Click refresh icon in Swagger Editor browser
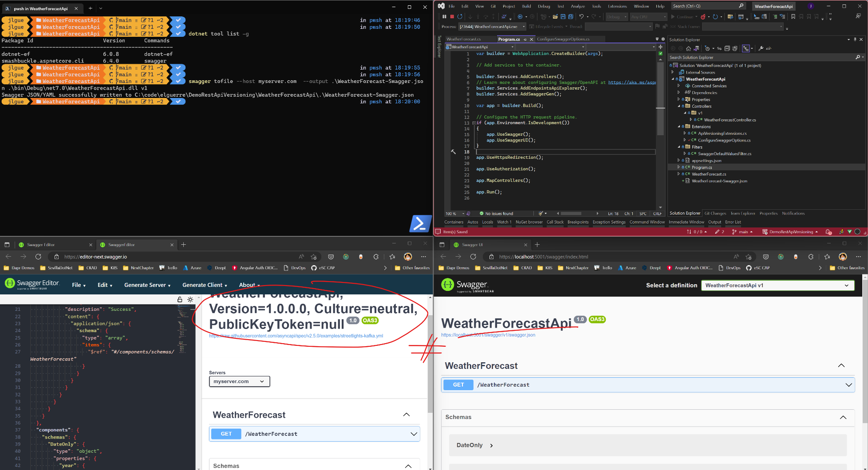Screen dimensions: 868x470 point(38,257)
